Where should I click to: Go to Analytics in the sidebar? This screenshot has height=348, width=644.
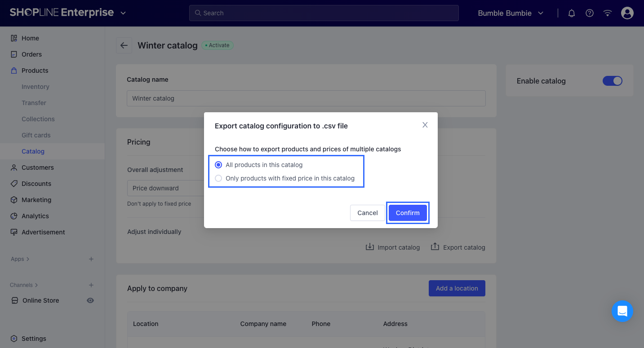tap(35, 216)
